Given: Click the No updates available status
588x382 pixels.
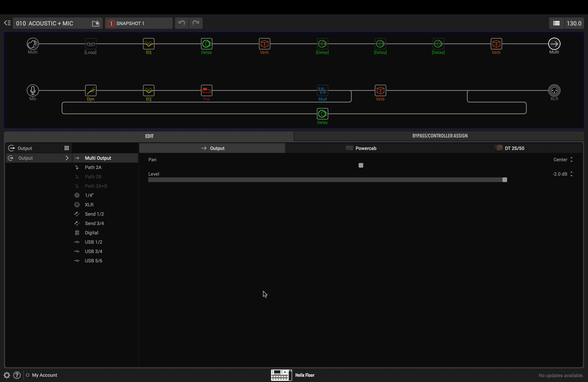Looking at the screenshot, I should point(561,375).
